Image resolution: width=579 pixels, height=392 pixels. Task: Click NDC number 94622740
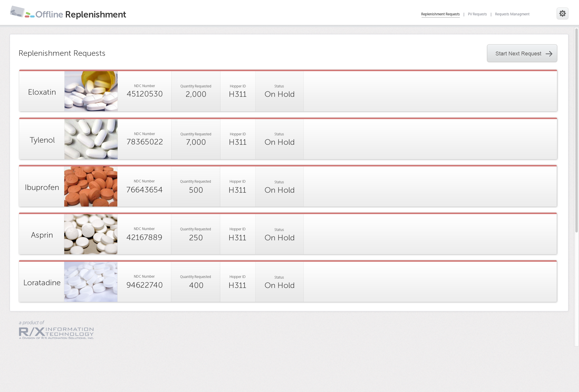144,285
